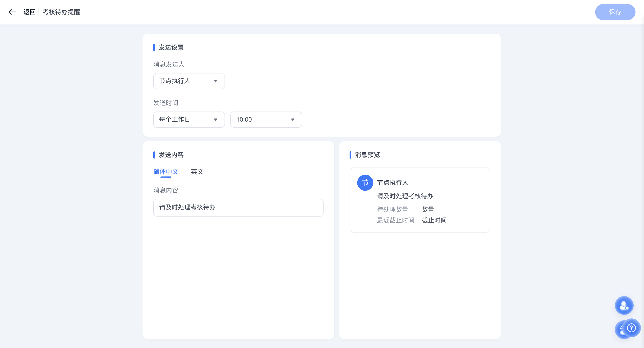Open the 消息发送人 dropdown
Image resolution: width=644 pixels, height=348 pixels.
pyautogui.click(x=189, y=81)
